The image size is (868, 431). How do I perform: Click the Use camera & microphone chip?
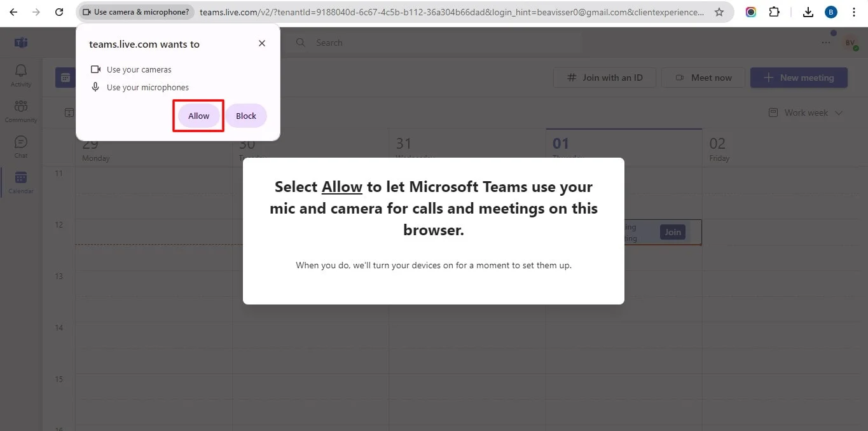click(x=136, y=12)
